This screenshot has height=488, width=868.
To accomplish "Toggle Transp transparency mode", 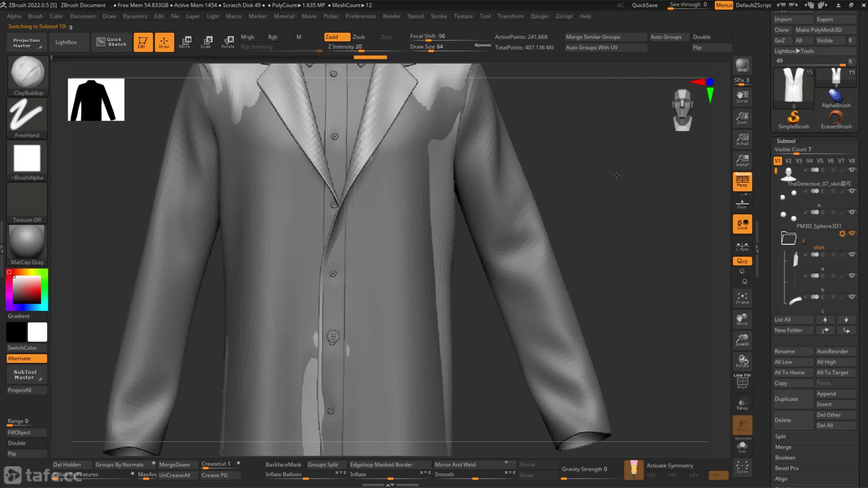I will [x=742, y=404].
